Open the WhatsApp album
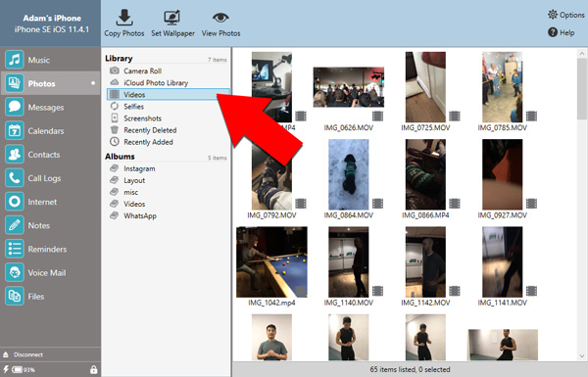The height and width of the screenshot is (377, 588). [x=168, y=215]
